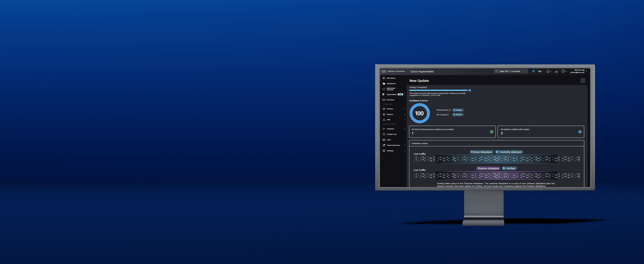Viewport: 644px width, 264px height.
Task: Click the Dataplane testing header
Action: pos(496,143)
